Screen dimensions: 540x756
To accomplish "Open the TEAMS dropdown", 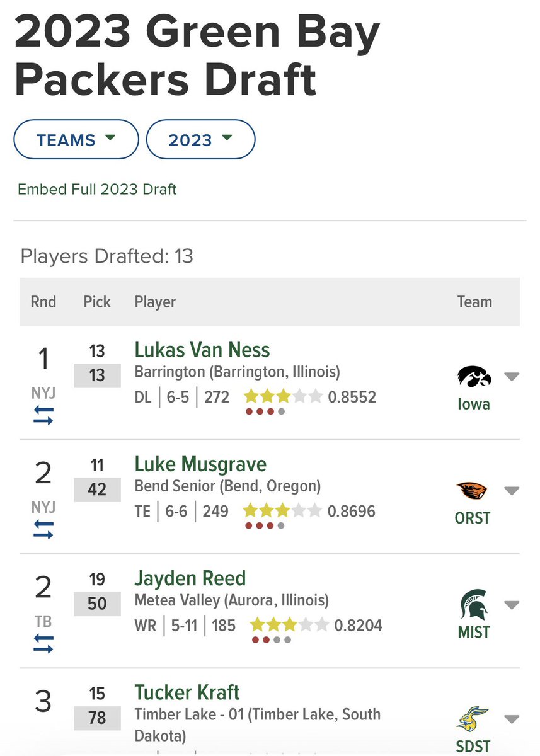I will click(76, 140).
